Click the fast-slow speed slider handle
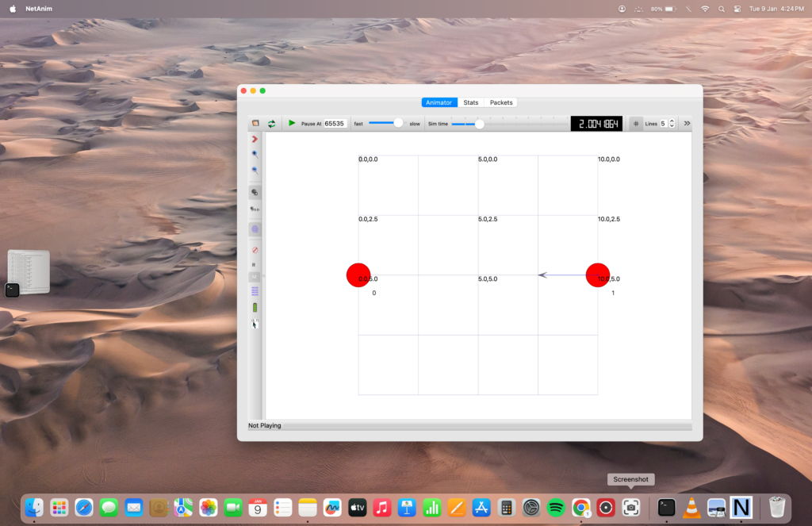Screen dimensions: 812x526 [398, 123]
